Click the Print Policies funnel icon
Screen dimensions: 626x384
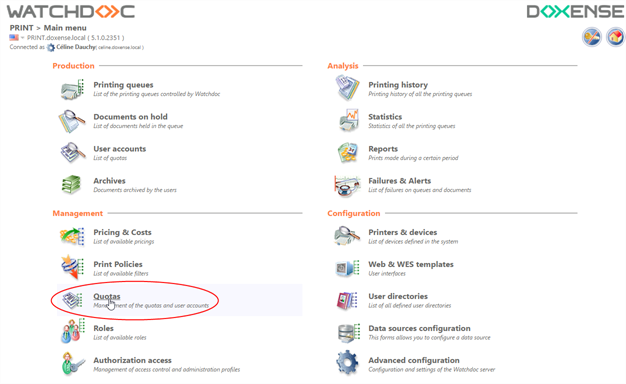(x=72, y=267)
